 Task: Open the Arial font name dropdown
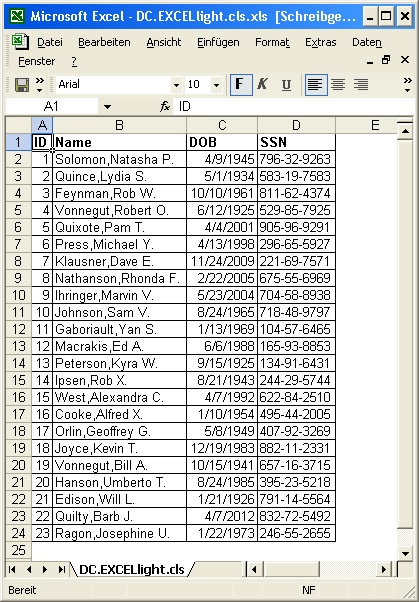coord(176,85)
